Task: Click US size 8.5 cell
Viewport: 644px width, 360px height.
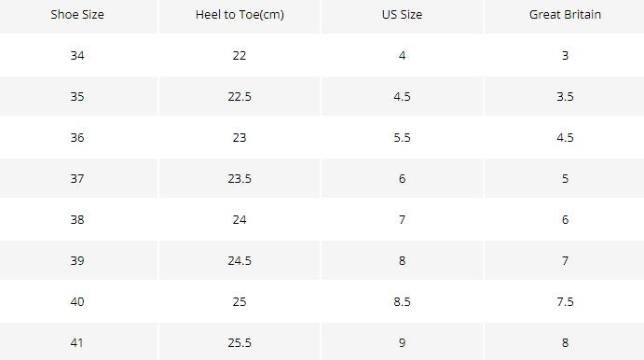Action: 402,302
